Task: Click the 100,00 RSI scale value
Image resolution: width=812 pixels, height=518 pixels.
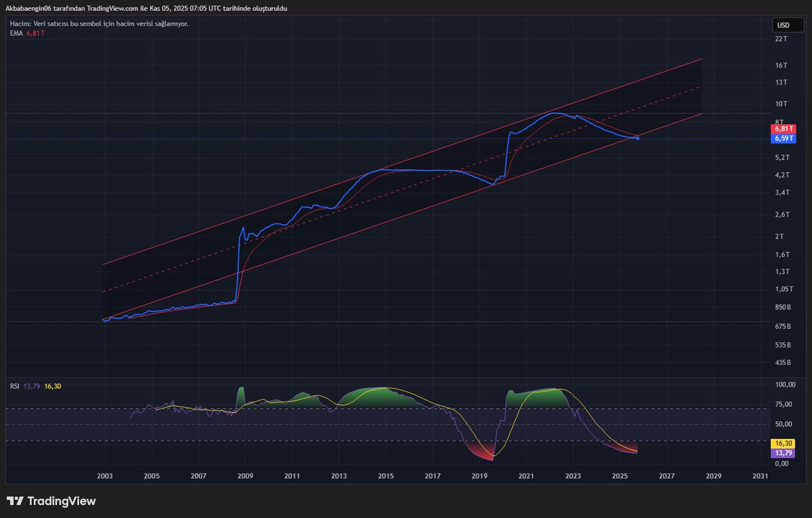Action: coord(785,385)
